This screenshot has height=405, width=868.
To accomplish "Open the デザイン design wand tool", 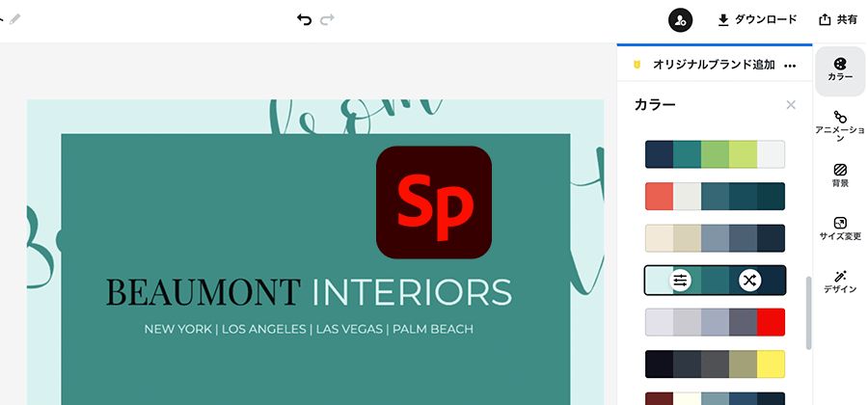I will (840, 282).
